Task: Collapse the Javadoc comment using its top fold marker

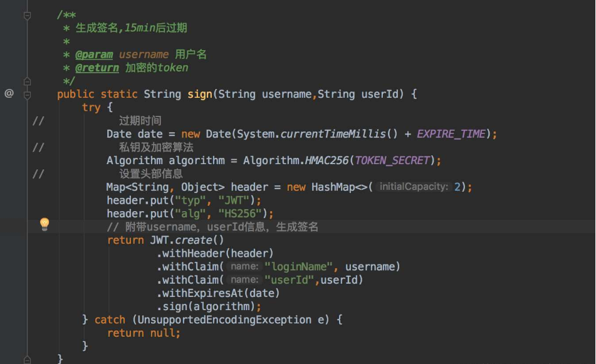Action: point(27,15)
